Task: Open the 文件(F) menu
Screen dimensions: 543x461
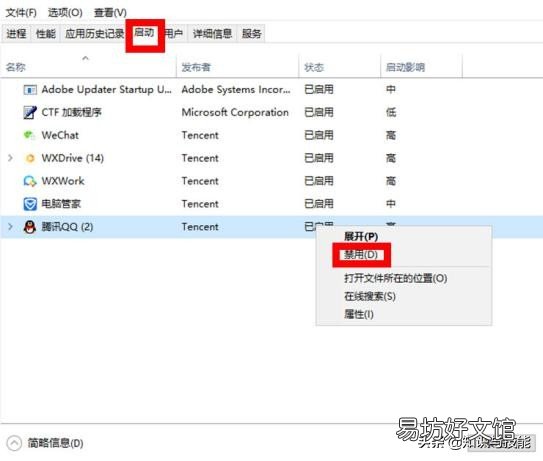Action: click(21, 13)
